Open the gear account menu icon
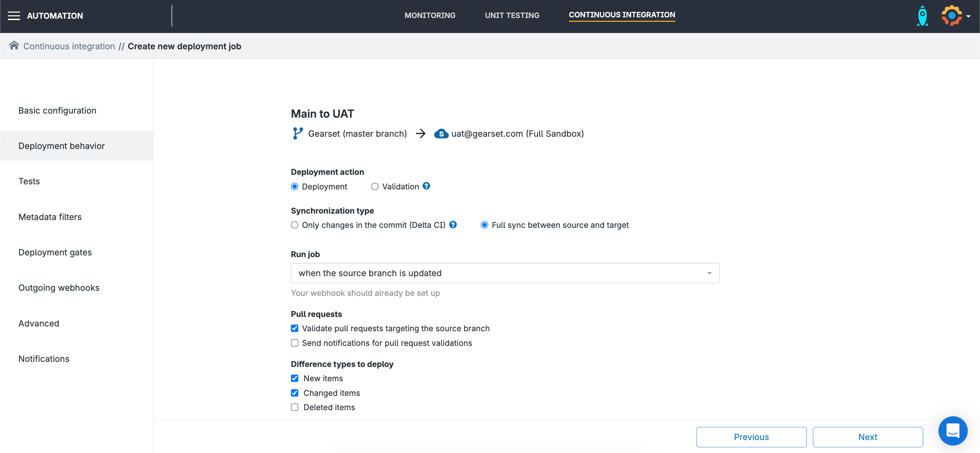Image resolution: width=980 pixels, height=453 pixels. 951,16
